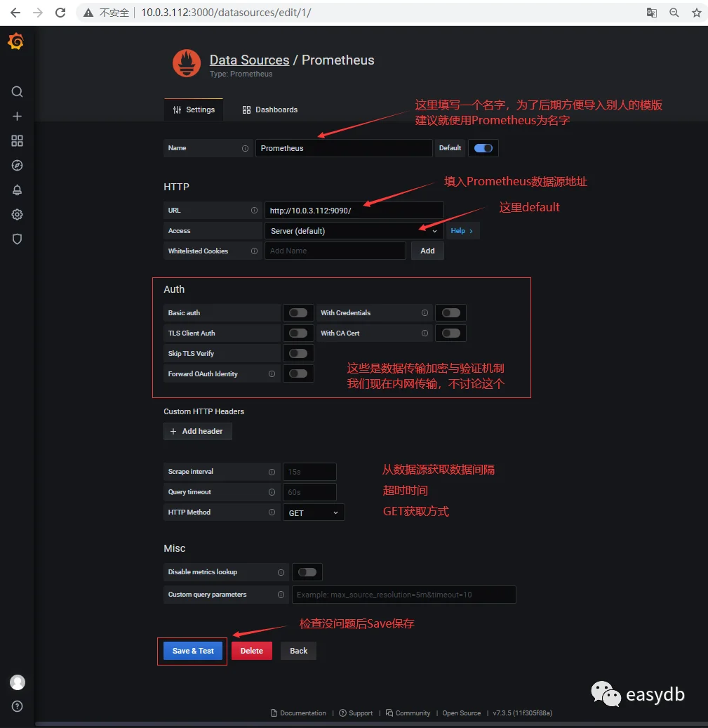Click the browser zoom magnifier icon
Screen dimensions: 708x728
coord(674,13)
